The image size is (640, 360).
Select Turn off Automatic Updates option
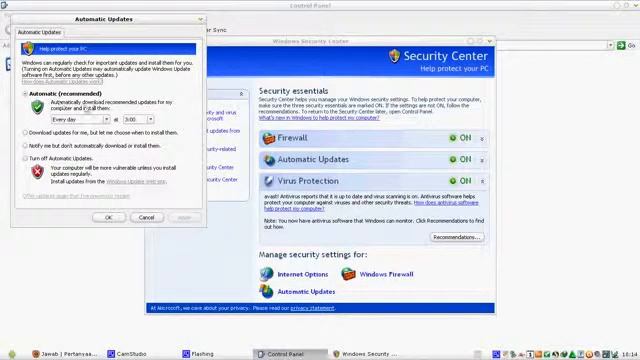(x=25, y=158)
